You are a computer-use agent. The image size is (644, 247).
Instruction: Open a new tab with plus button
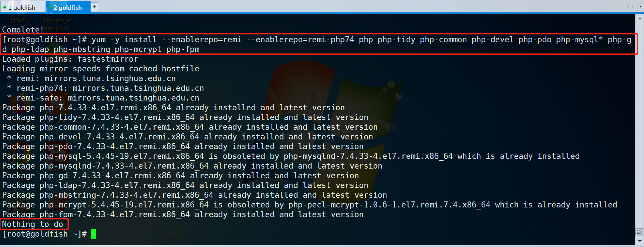[95, 7]
